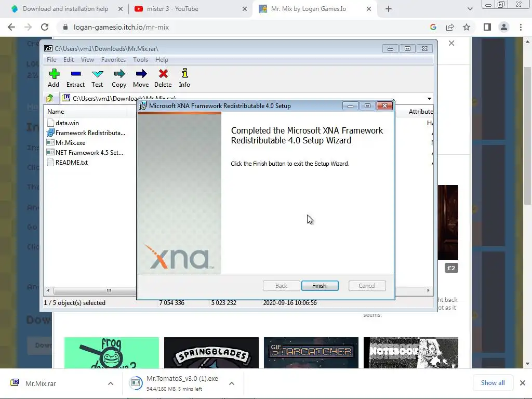This screenshot has width=532, height=399.
Task: Close the downloads bar
Action: 523,383
